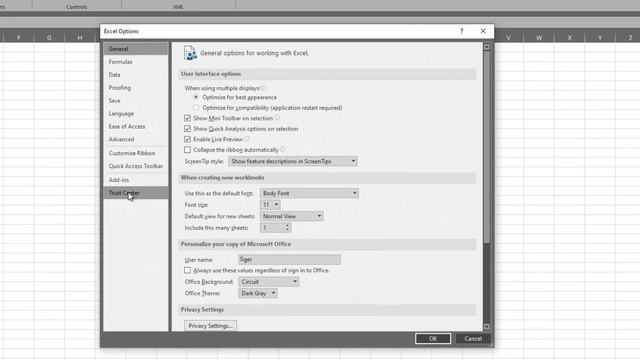Open the ScreenTip style dropdown
This screenshot has width=640, height=360.
(293, 161)
